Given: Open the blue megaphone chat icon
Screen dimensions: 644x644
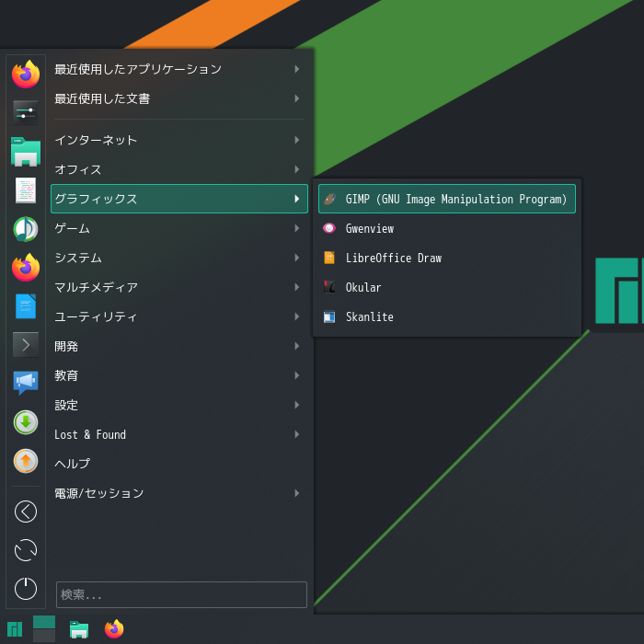Looking at the screenshot, I should [x=26, y=383].
